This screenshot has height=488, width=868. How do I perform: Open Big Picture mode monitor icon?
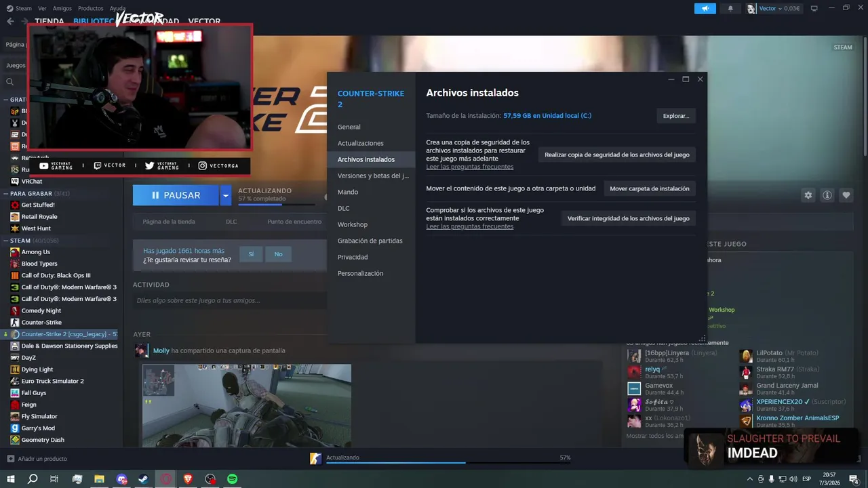pyautogui.click(x=814, y=8)
